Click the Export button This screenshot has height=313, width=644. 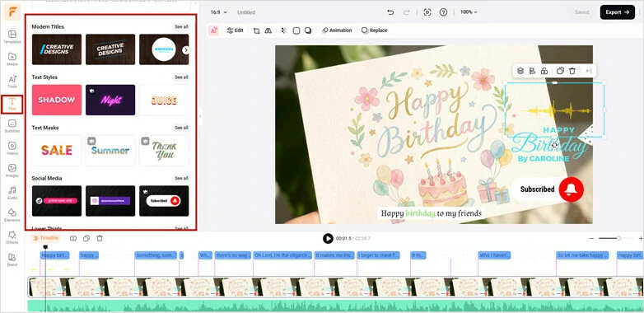(618, 12)
